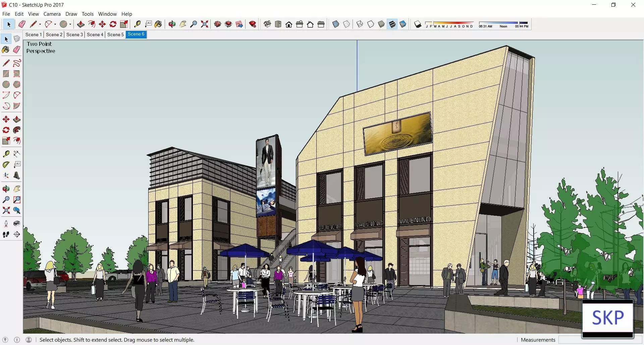Select the Scale tool in top toolbar
Image resolution: width=644 pixels, height=345 pixels.
(x=124, y=24)
